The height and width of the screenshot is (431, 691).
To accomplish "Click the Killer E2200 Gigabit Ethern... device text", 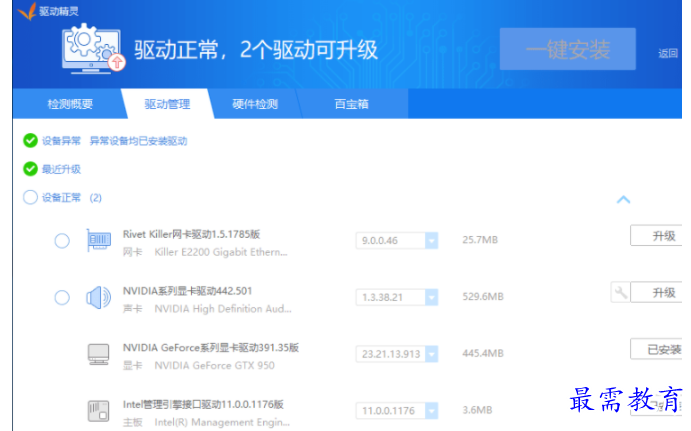I will [221, 252].
